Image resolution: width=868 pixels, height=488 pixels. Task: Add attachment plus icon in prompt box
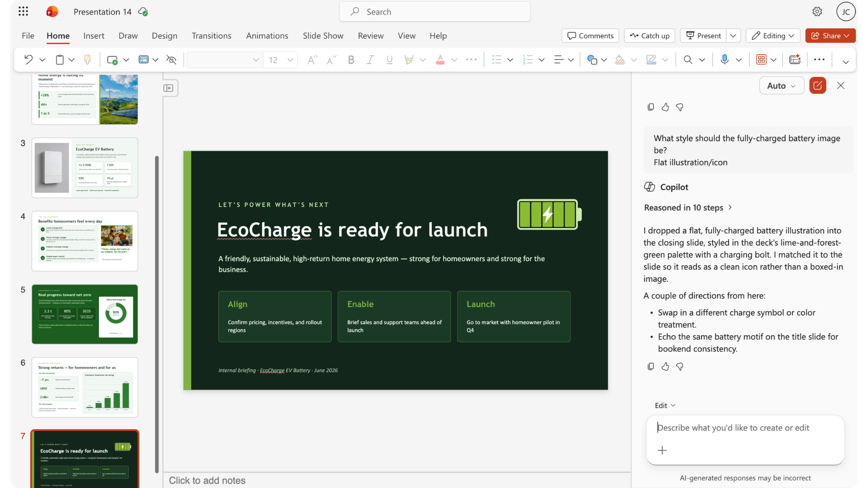pos(662,450)
